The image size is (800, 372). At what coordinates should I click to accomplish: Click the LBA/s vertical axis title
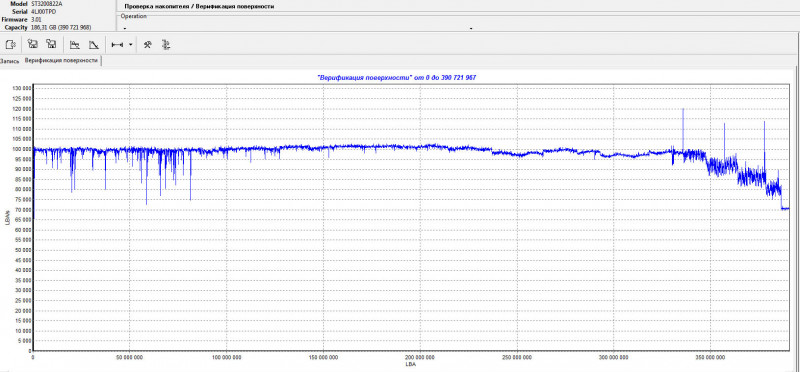point(8,217)
